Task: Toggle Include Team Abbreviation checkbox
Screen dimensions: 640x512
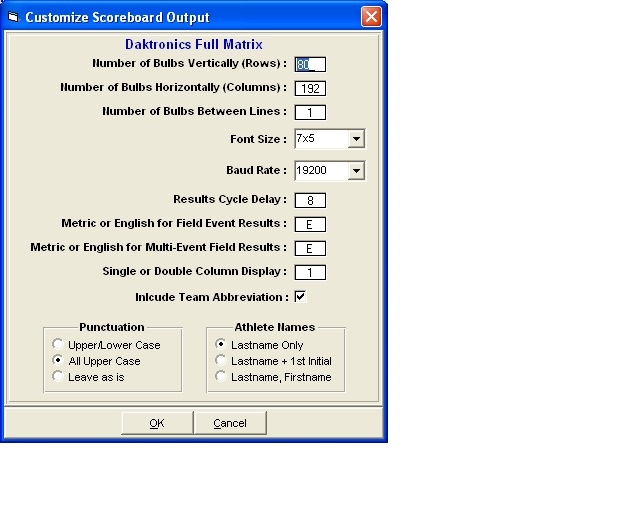Action: coord(300,297)
